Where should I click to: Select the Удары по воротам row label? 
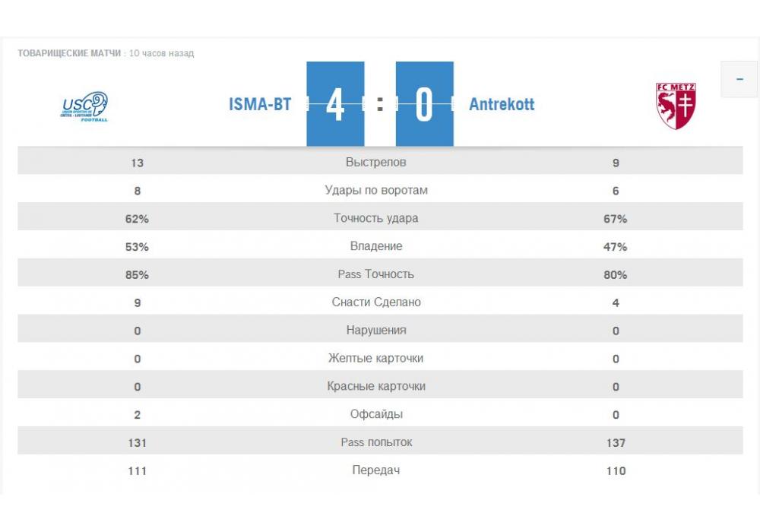click(376, 191)
